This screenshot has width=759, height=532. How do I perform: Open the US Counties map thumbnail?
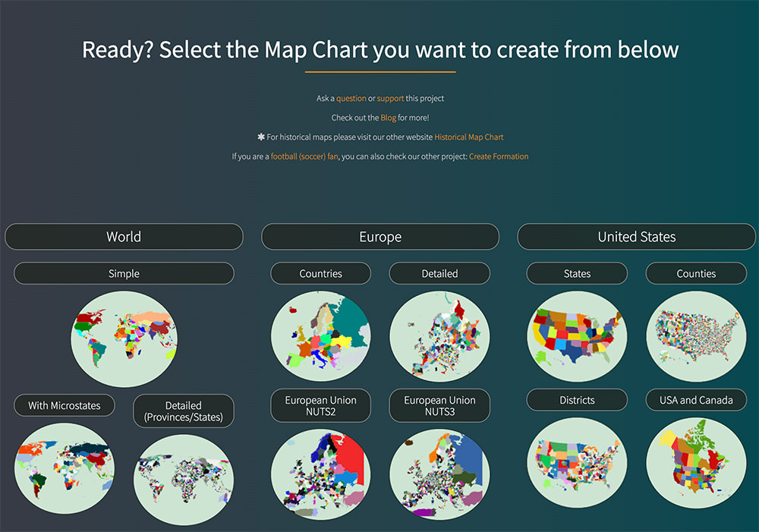tap(696, 336)
